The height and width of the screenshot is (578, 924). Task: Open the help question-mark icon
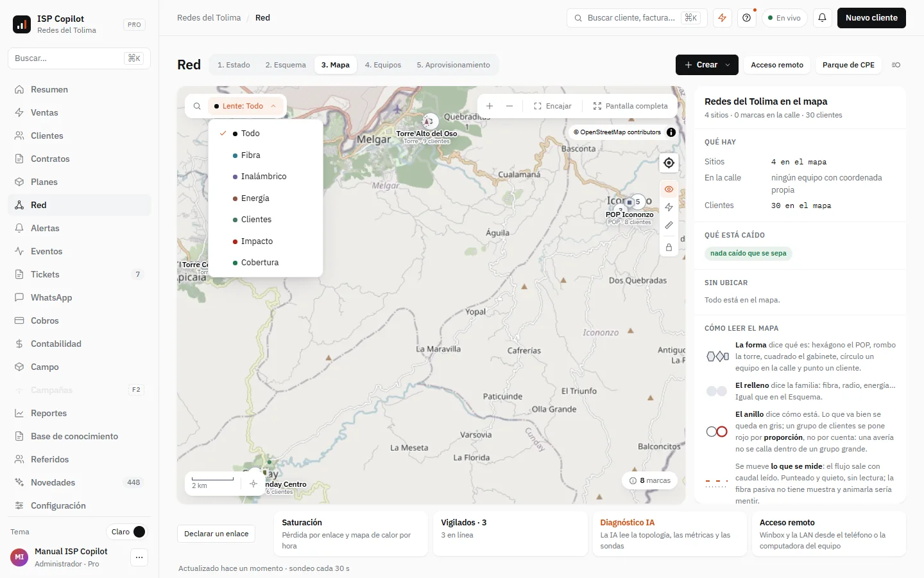point(746,18)
